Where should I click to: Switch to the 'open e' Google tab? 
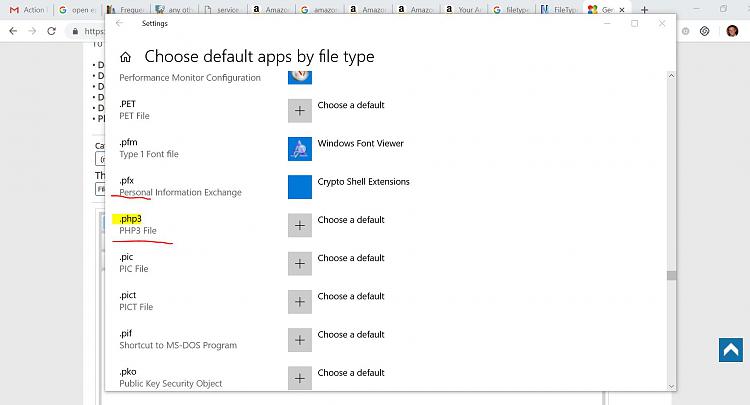coord(78,10)
